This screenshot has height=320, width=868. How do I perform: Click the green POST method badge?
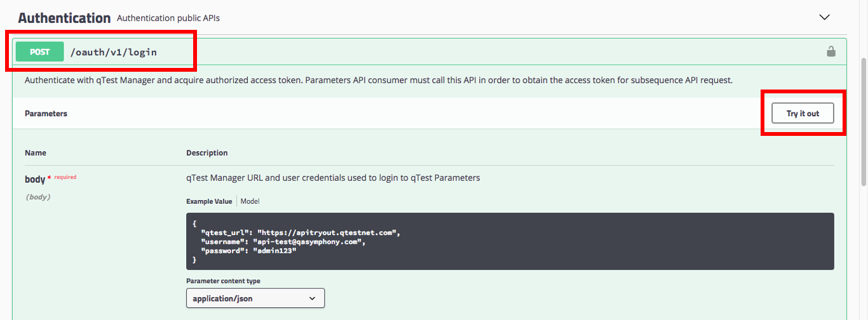point(39,52)
